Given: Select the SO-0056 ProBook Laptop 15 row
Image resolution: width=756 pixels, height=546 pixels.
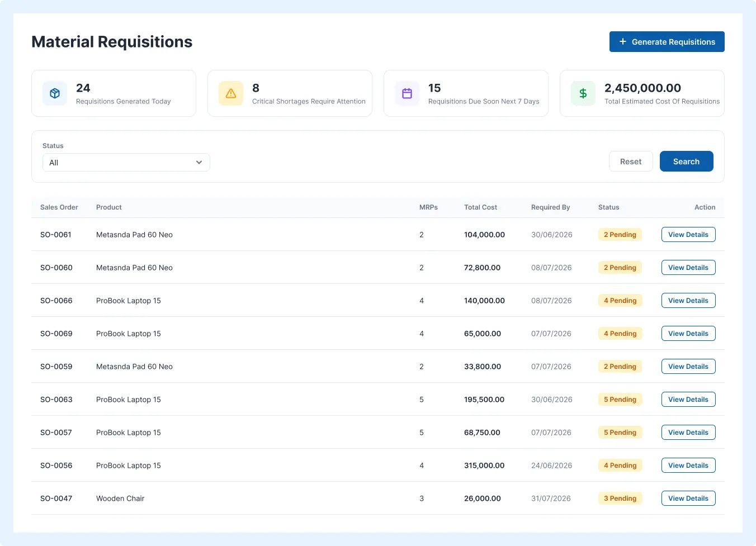Looking at the screenshot, I should point(378,466).
